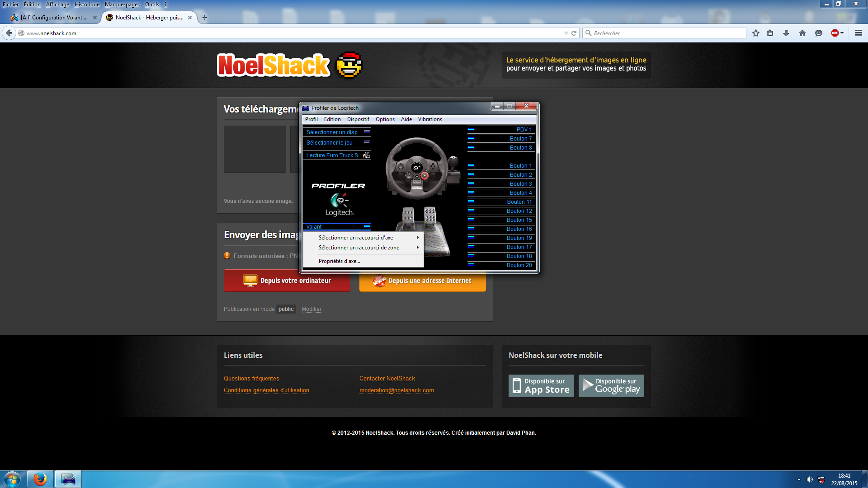Click the Bouton 20 marker icon
The height and width of the screenshot is (488, 868).
click(471, 265)
